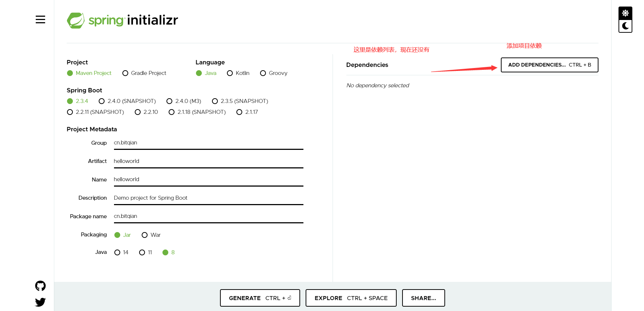
Task: Select Spring Boot 2.2.11 (SNAPSHOT)
Action: tap(95, 112)
